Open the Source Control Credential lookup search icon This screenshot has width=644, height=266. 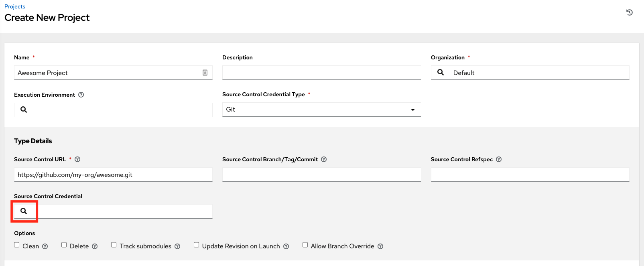24,211
